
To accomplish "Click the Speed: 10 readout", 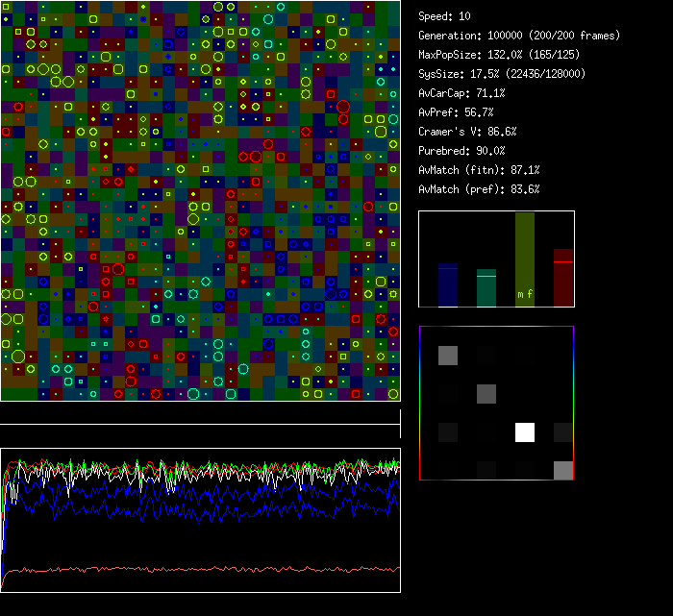I will tap(445, 16).
